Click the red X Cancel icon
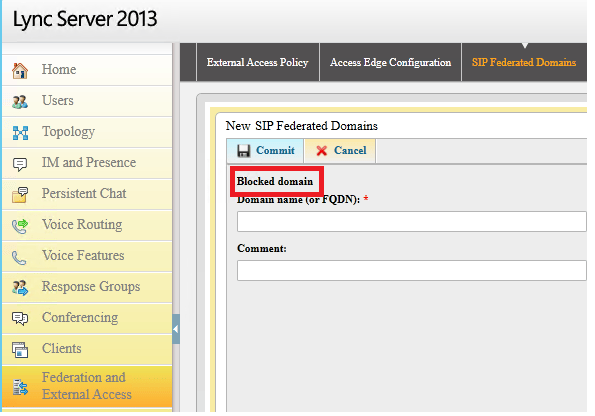 321,151
